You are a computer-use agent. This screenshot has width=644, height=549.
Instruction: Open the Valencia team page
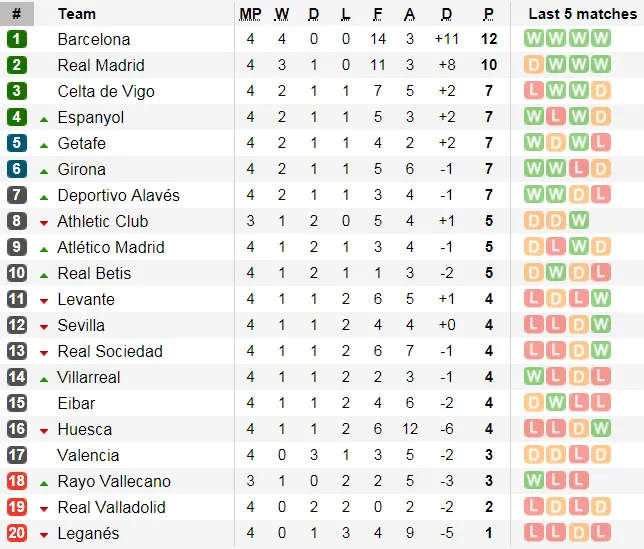pos(88,455)
